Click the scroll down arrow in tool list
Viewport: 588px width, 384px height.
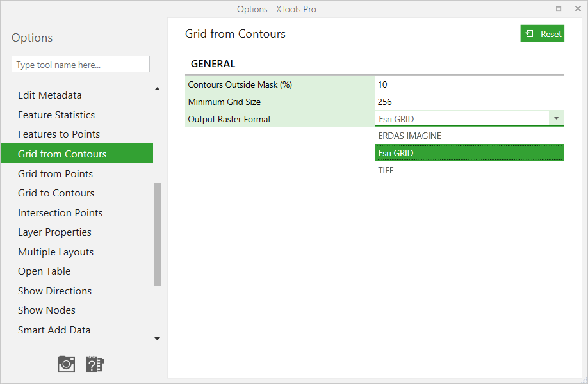(x=157, y=339)
